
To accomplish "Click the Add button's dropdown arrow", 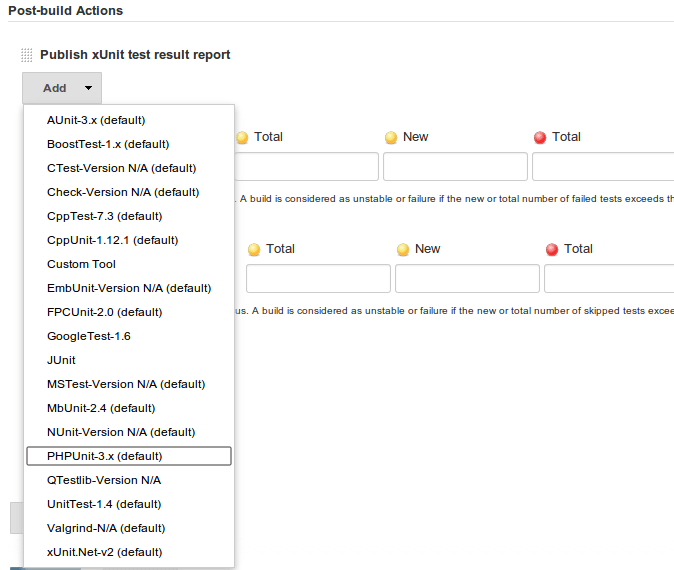I will coord(88,88).
